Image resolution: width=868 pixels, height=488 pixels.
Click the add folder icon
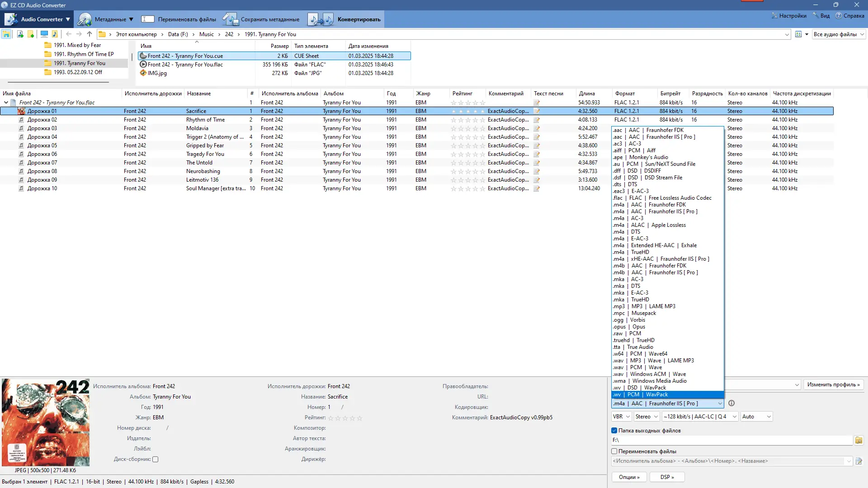tap(31, 34)
